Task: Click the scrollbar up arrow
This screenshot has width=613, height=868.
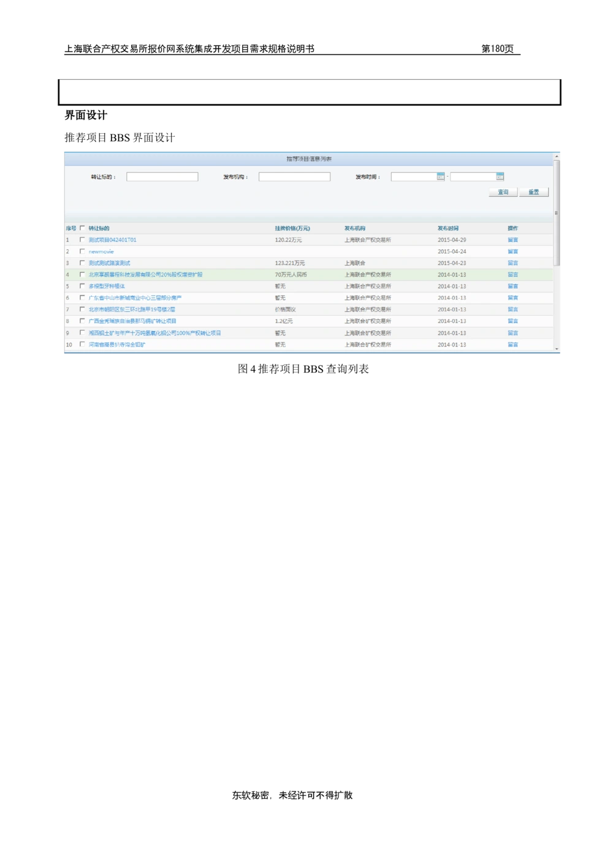Action: click(557, 157)
